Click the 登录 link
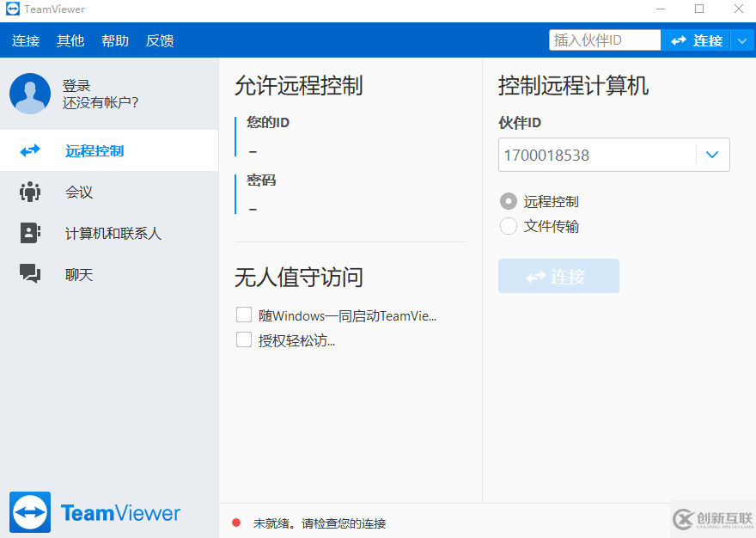 coord(76,86)
